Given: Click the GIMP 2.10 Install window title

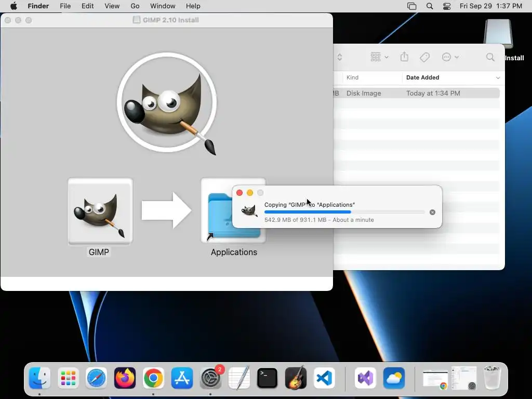Looking at the screenshot, I should 170,20.
